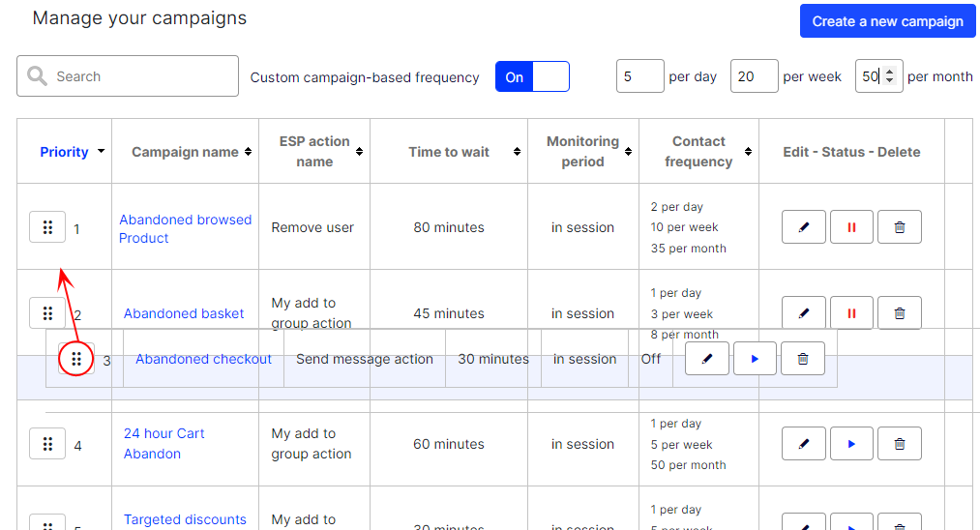Grab the drag handle for priority 1
Screen dimensions: 980x530
click(47, 227)
